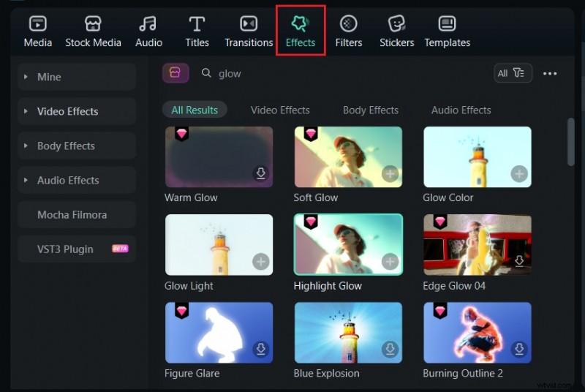Expand the Video Effects sidebar arrow
This screenshot has height=392, width=585.
[26, 111]
